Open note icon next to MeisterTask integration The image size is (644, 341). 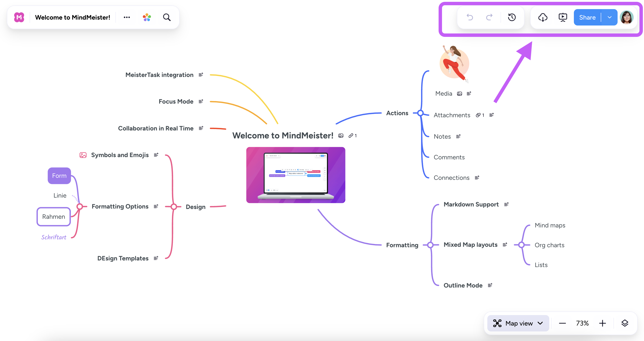click(201, 75)
